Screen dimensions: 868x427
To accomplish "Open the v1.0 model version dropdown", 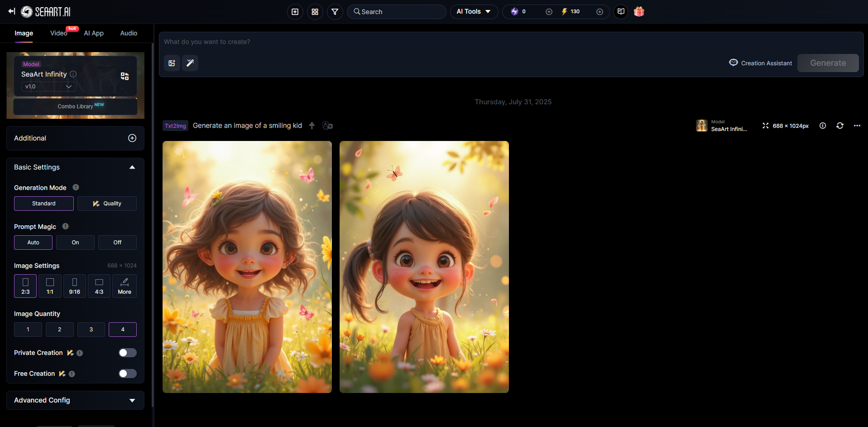I will [48, 87].
